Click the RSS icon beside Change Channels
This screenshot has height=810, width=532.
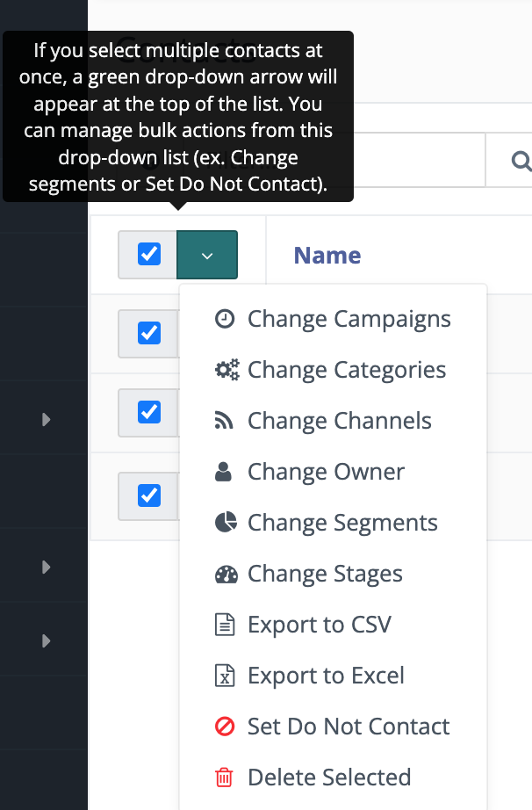click(225, 421)
